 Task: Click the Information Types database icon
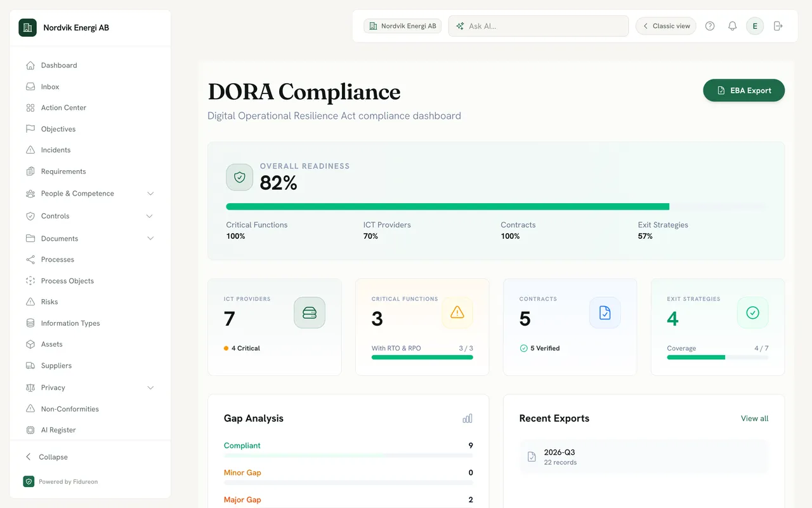[30, 323]
